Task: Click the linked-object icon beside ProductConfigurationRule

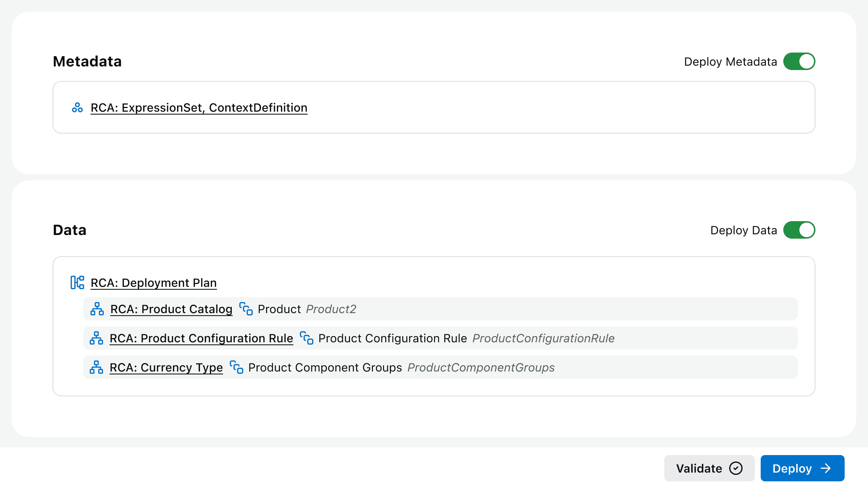Action: tap(307, 338)
